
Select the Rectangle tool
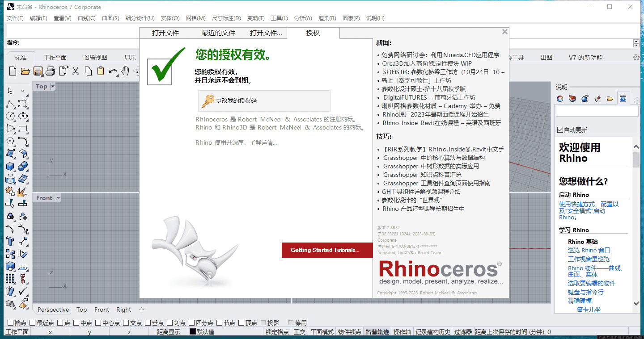tap(23, 129)
